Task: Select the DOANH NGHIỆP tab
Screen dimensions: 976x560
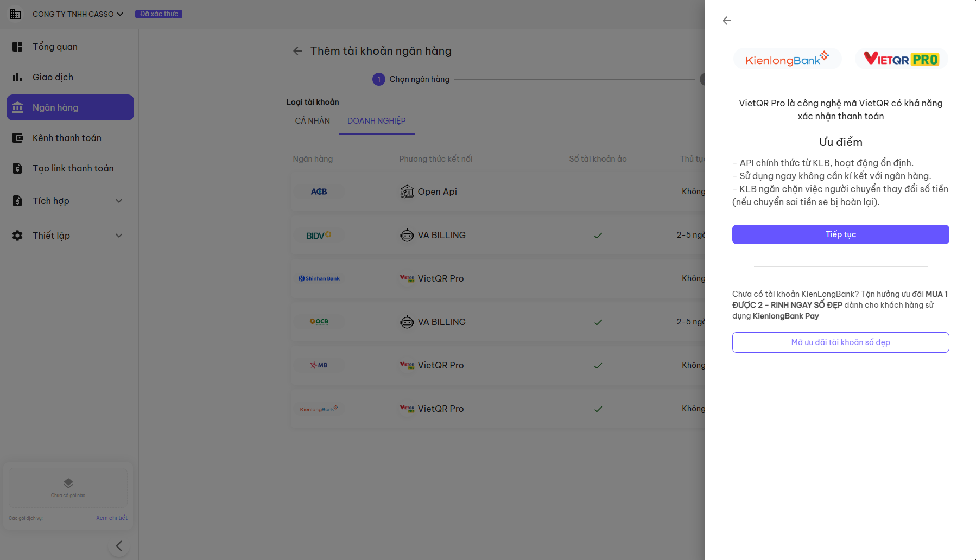Action: tap(376, 121)
